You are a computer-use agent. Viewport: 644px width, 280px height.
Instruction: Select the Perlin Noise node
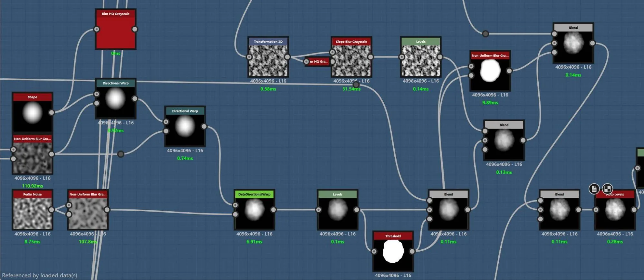33,210
